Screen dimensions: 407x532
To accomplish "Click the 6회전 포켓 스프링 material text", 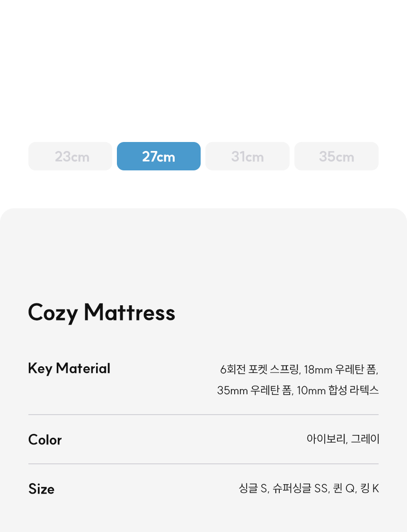I will pyautogui.click(x=260, y=370).
